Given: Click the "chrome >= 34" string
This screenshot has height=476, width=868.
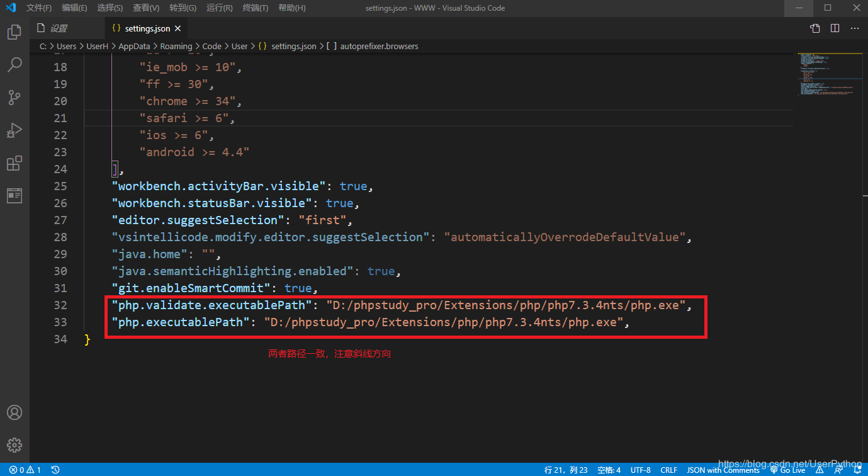Looking at the screenshot, I should (x=188, y=101).
